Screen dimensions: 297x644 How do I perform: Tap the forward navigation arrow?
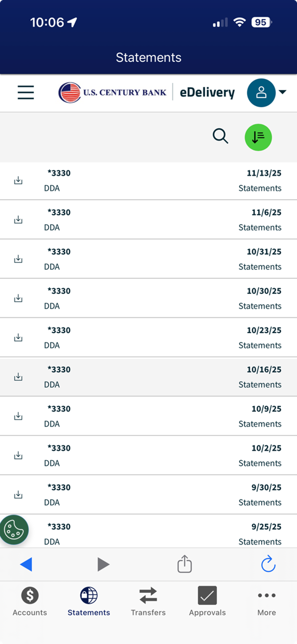pyautogui.click(x=103, y=564)
